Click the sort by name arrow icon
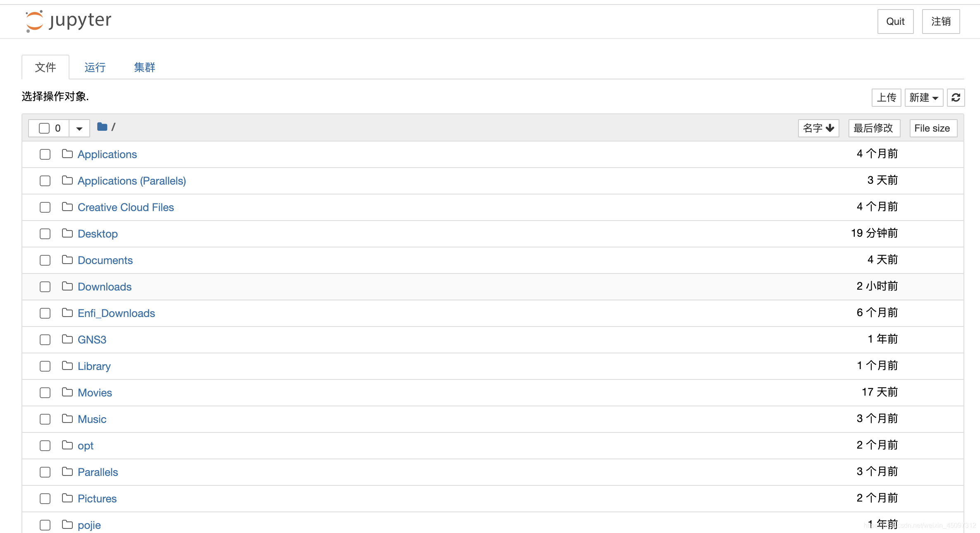 (x=832, y=128)
